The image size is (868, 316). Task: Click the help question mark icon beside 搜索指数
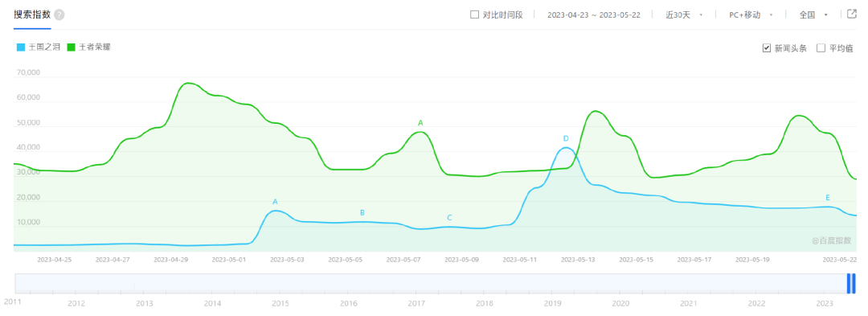coord(59,15)
